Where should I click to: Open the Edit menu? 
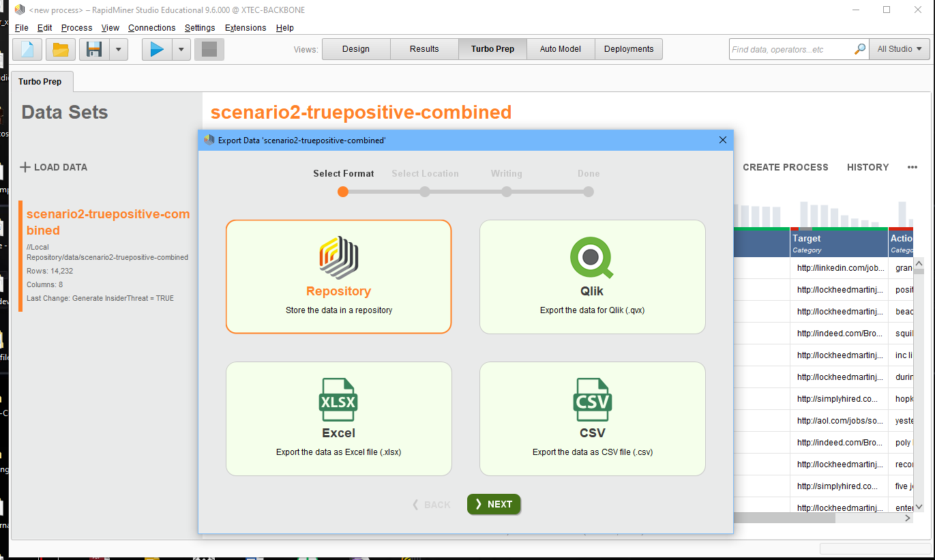(x=44, y=28)
